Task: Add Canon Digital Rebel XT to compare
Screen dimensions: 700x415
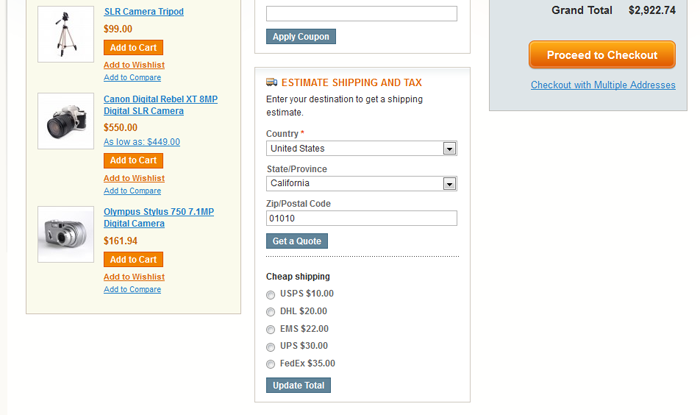Action: click(132, 191)
